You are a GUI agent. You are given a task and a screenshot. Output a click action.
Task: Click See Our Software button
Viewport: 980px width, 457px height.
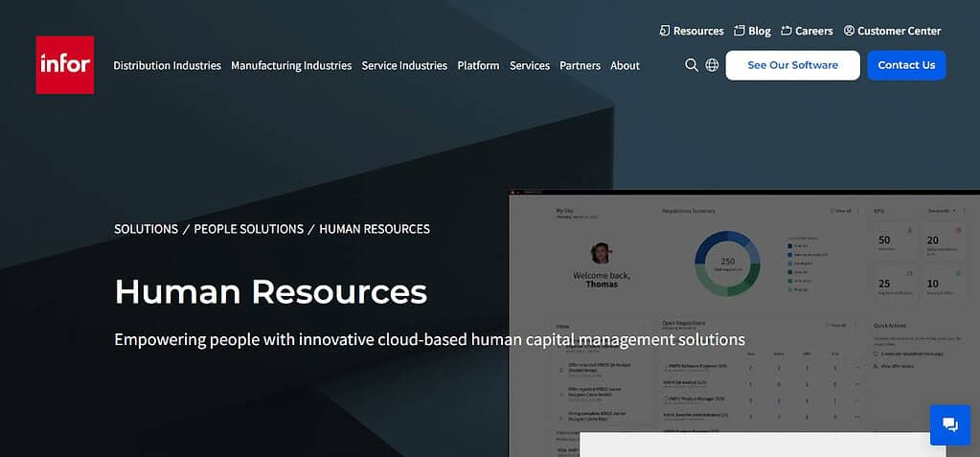tap(792, 65)
